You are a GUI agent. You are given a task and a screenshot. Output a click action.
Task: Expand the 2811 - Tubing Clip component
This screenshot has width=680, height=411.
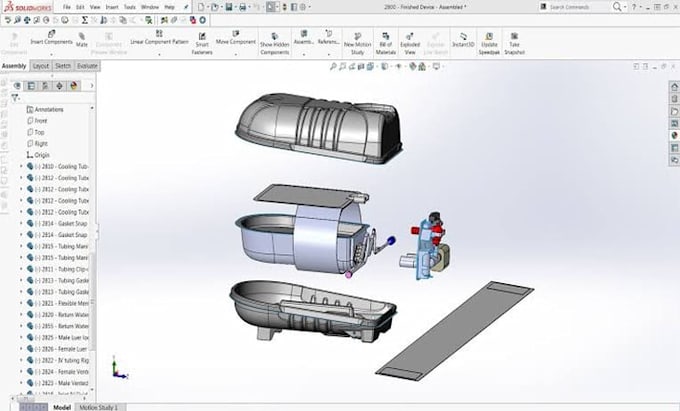point(21,269)
